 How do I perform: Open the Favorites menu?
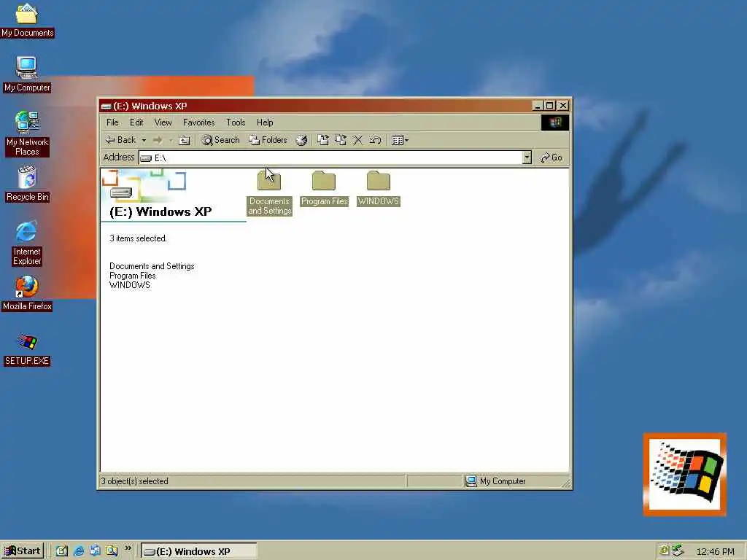198,122
